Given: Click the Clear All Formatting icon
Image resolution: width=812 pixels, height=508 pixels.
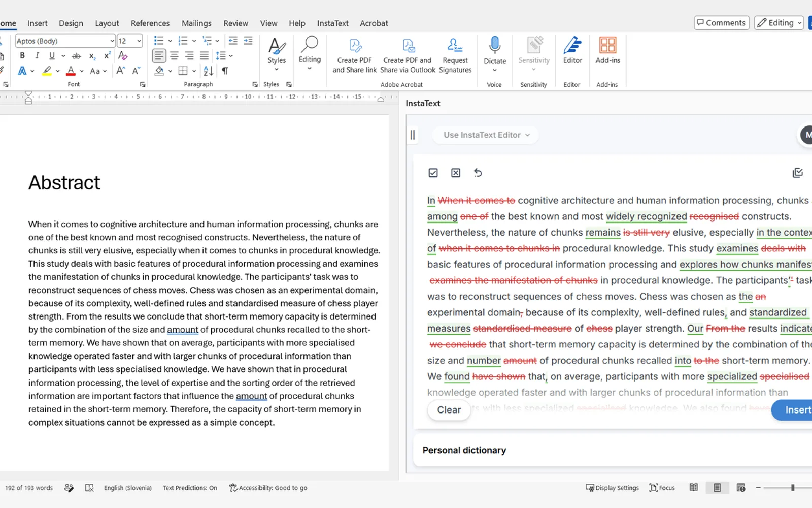Looking at the screenshot, I should 123,56.
